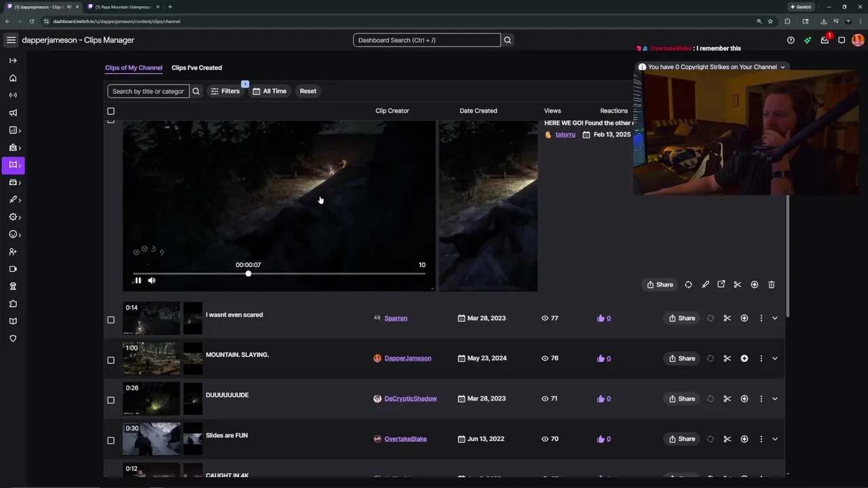
Task: Mute the clip player volume
Action: tap(152, 281)
